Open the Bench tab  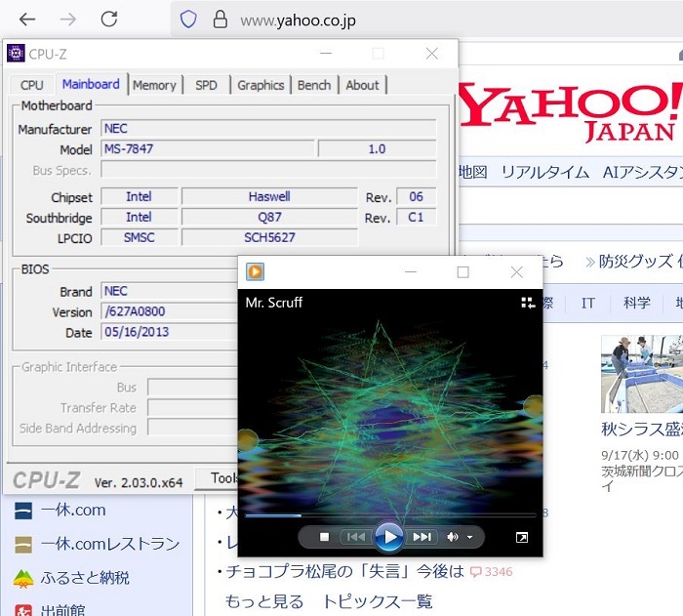(x=314, y=85)
